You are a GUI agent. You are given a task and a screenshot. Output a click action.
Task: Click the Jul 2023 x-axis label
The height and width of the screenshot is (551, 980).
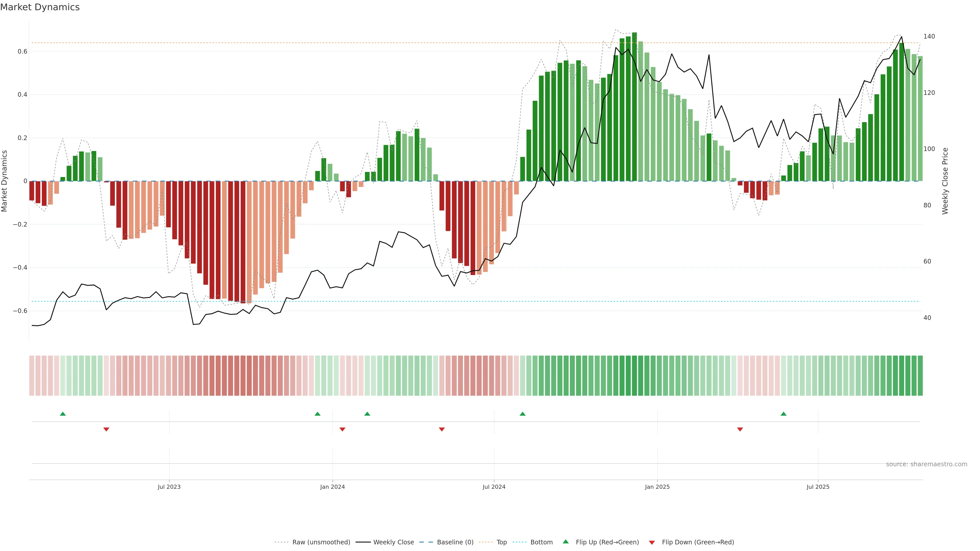click(169, 487)
